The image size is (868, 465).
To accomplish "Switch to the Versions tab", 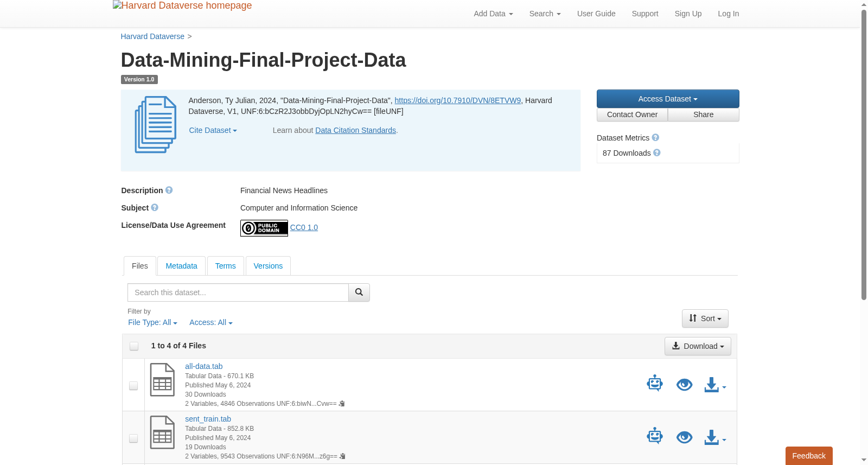I will click(x=268, y=266).
